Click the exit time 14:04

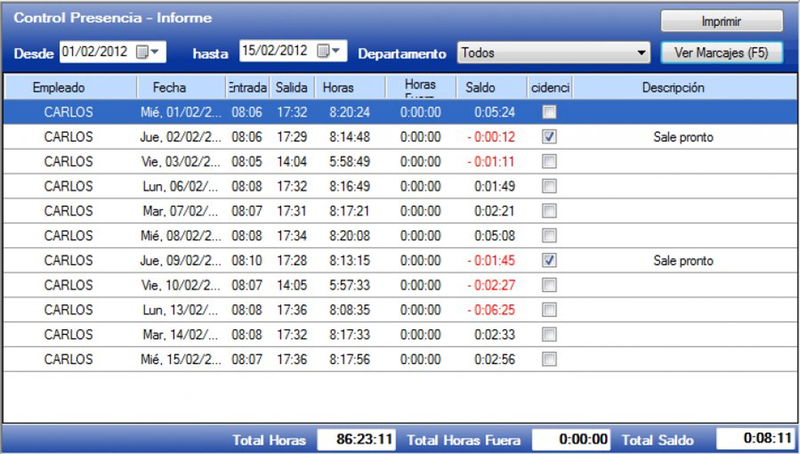292,161
